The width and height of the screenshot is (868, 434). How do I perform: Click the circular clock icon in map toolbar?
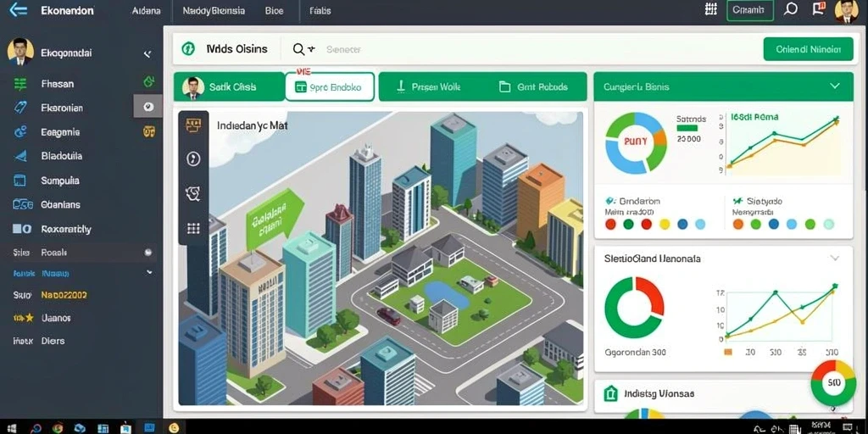tap(193, 159)
